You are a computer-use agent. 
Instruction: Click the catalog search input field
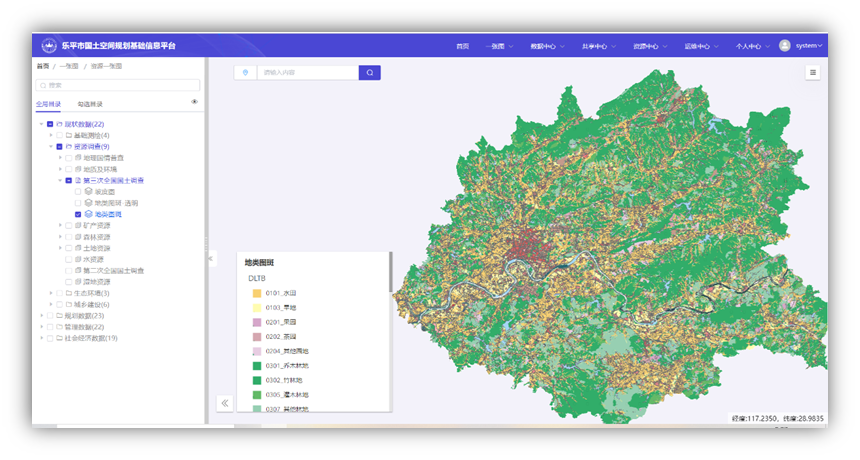click(118, 85)
